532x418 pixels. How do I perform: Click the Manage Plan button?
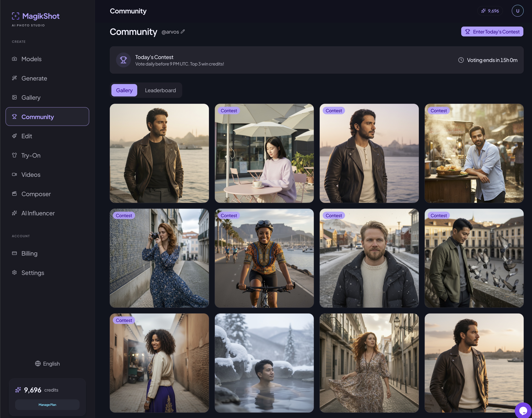[47, 405]
